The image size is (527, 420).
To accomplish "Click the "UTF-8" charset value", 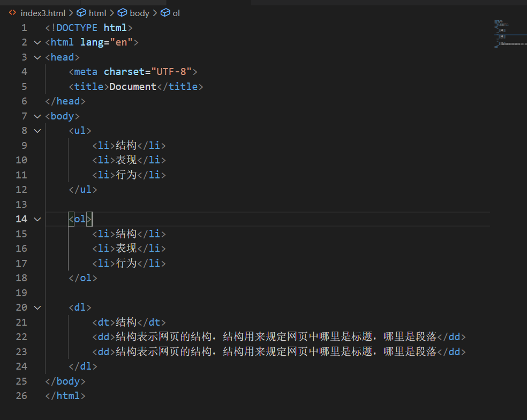I will coord(171,72).
